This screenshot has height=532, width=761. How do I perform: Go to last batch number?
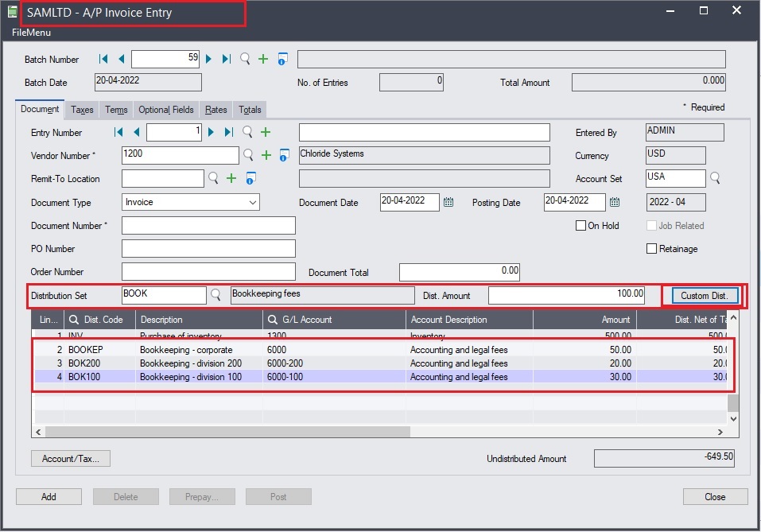coord(226,59)
